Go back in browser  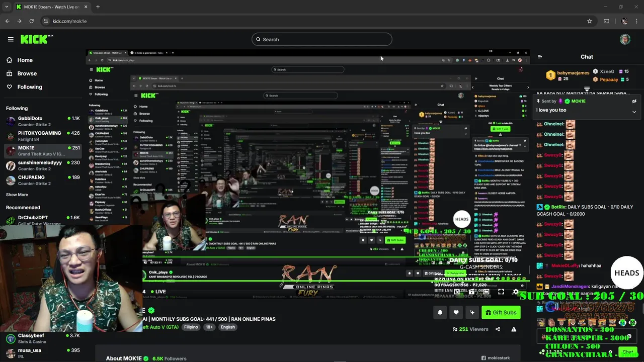point(7,21)
